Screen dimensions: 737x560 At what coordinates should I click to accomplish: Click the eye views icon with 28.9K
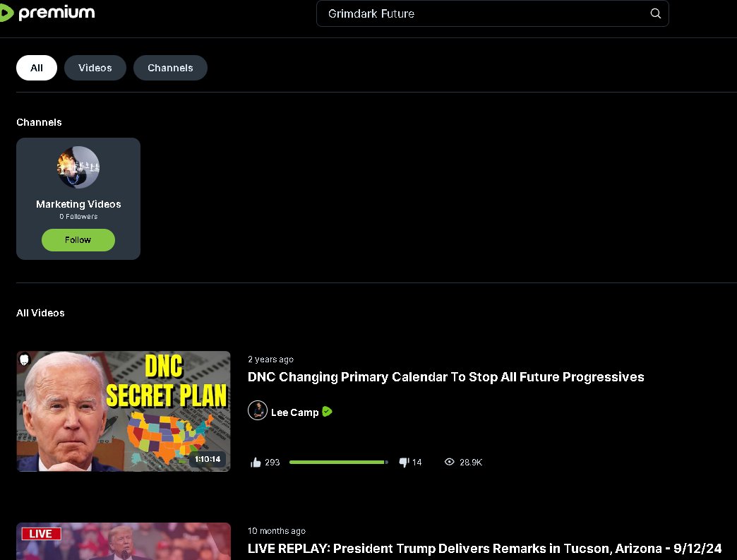pyautogui.click(x=450, y=462)
